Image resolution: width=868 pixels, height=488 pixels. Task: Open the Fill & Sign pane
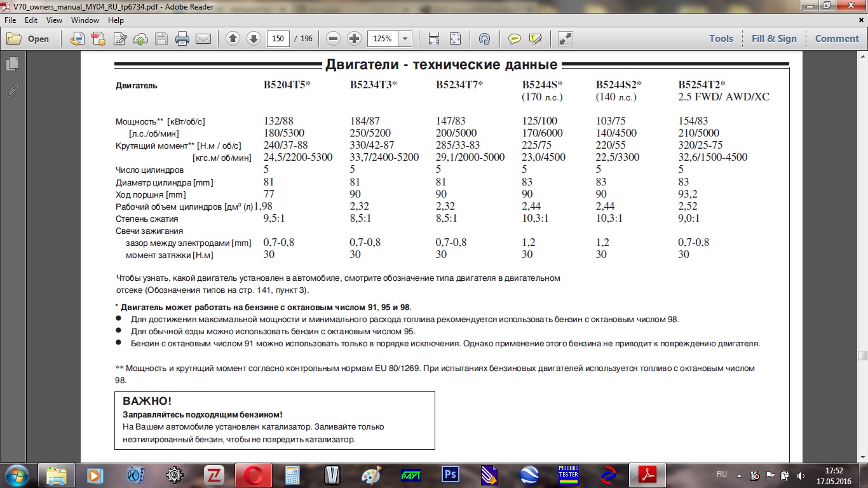coord(774,39)
